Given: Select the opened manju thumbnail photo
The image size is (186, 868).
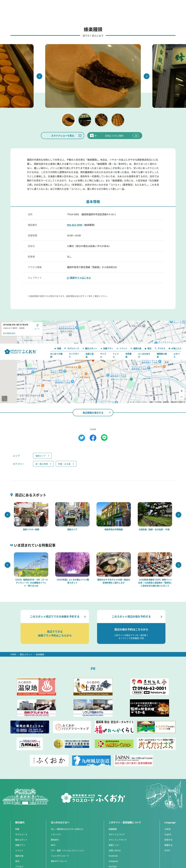Looking at the screenshot, I should pyautogui.click(x=68, y=120).
